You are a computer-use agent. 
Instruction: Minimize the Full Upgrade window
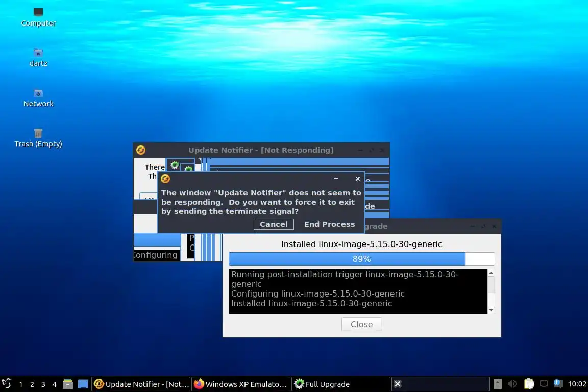pos(473,226)
